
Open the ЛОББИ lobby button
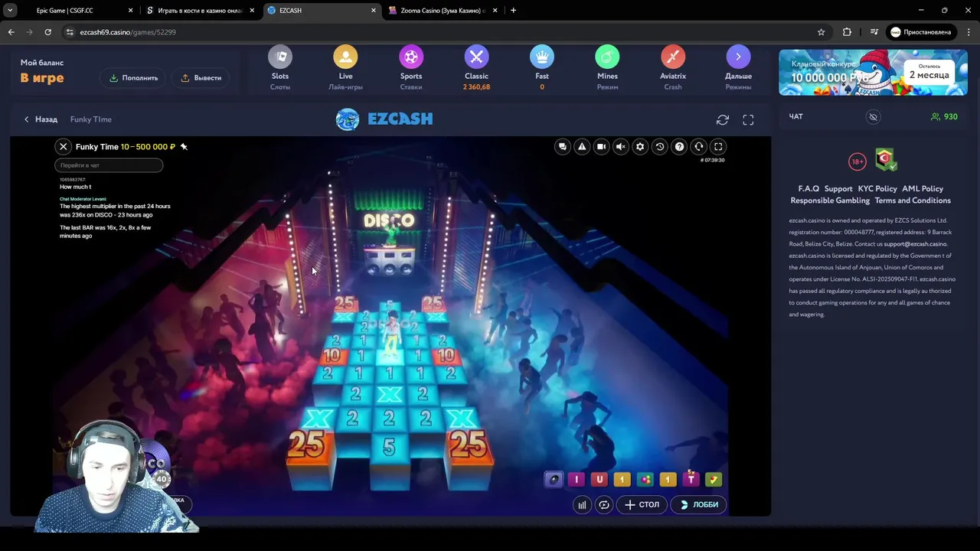pos(698,505)
